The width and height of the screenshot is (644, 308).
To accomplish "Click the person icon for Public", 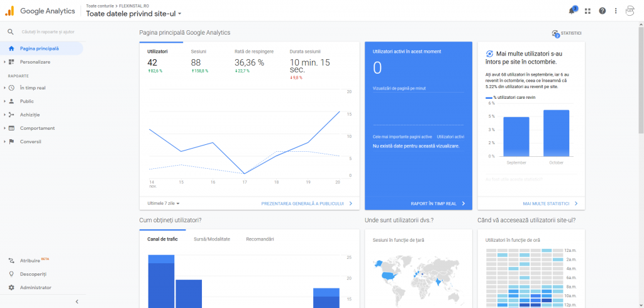I will (11, 101).
